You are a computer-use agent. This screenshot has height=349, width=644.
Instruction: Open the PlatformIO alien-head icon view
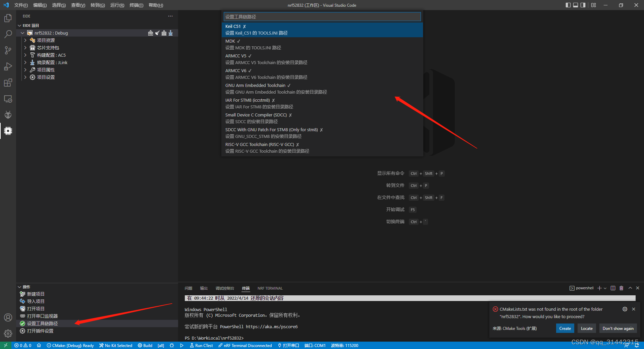(x=8, y=115)
